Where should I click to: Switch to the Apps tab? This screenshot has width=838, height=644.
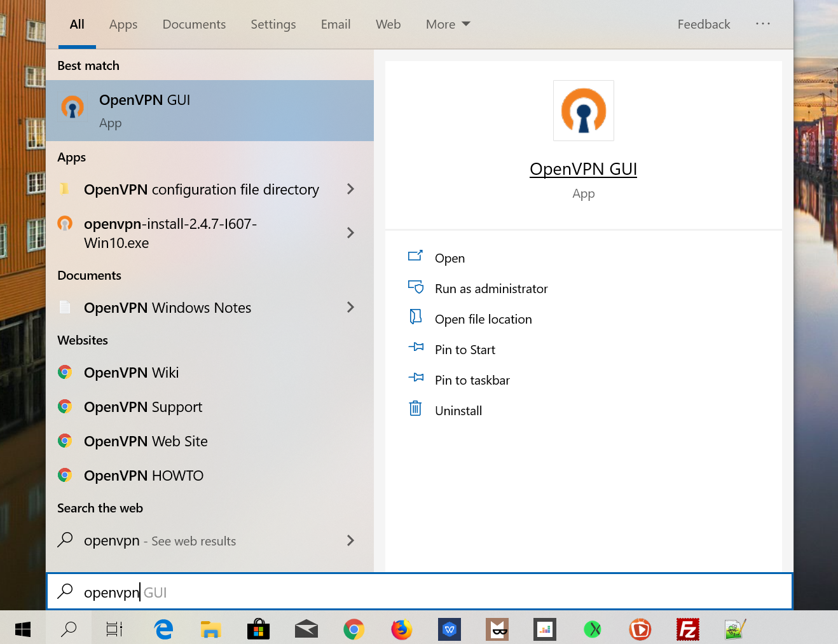(123, 24)
